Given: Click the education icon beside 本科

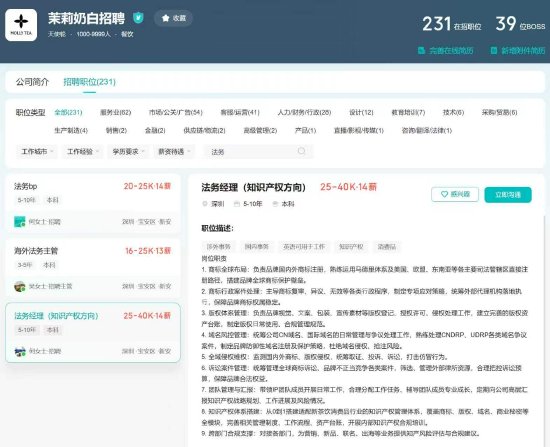Looking at the screenshot, I should coord(275,204).
